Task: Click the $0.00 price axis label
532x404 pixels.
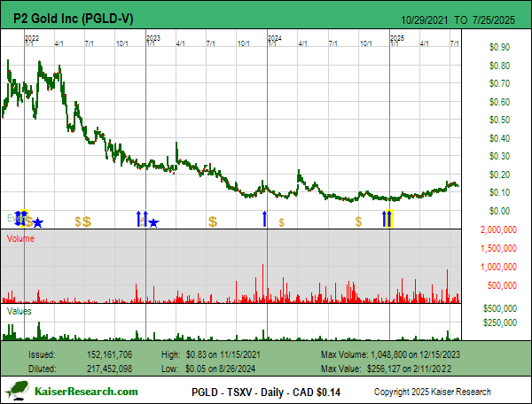Action: pos(499,211)
